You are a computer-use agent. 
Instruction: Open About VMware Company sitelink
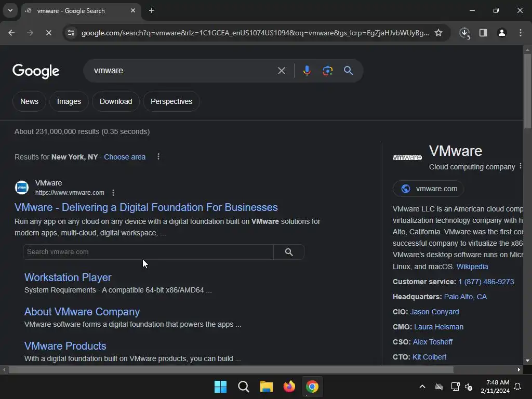coord(82,312)
